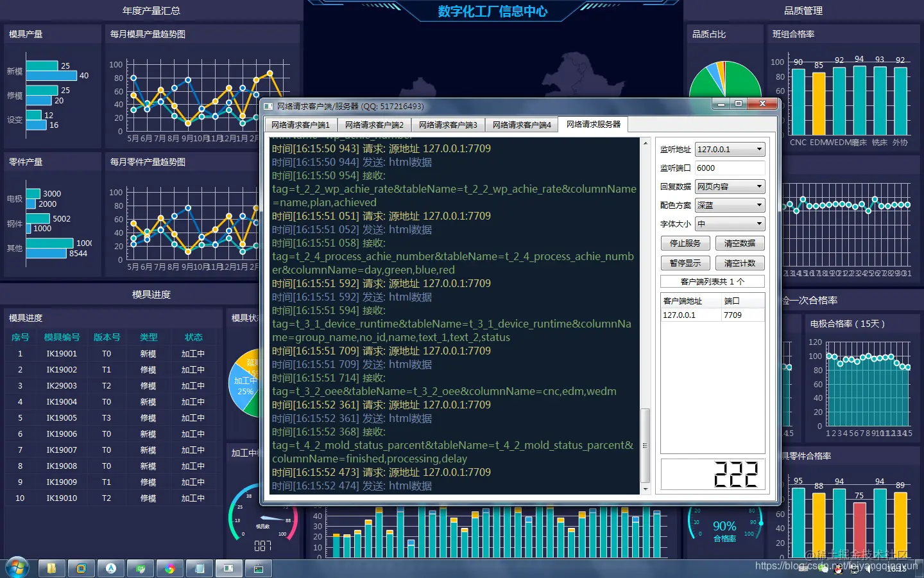
Task: Click the 模具产量 panel title
Action: coord(26,34)
